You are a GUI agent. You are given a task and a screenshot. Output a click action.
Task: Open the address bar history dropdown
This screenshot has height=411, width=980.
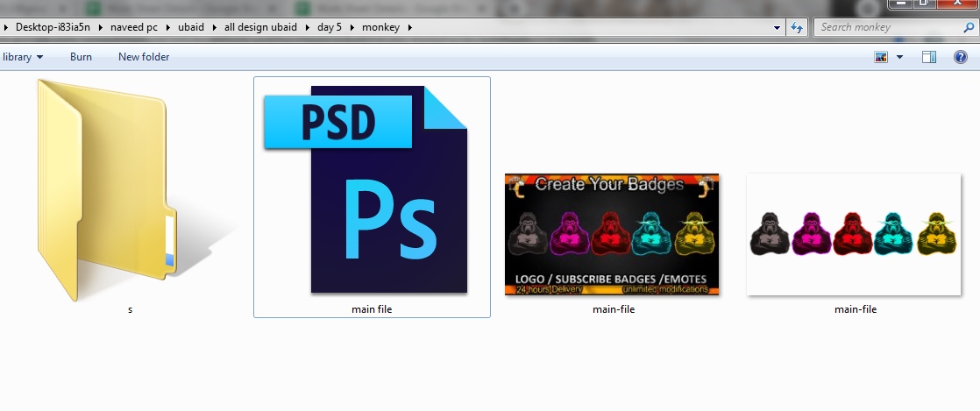point(777,27)
